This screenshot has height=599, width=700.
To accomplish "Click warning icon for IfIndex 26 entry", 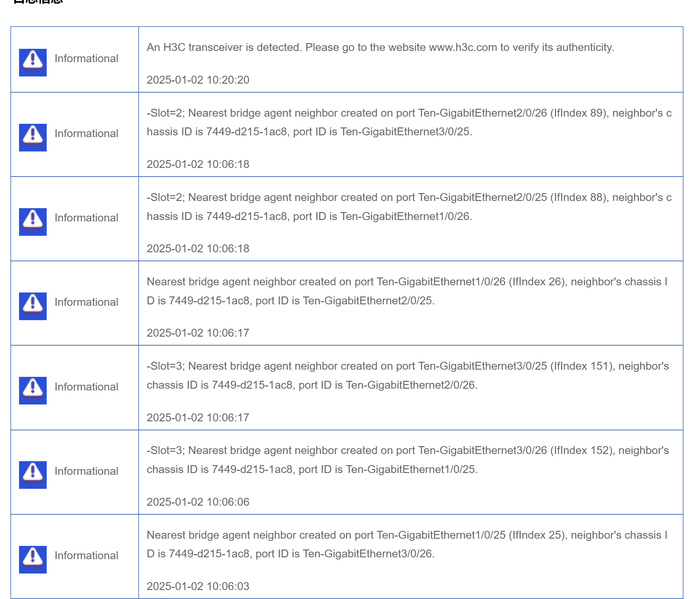I will (33, 306).
